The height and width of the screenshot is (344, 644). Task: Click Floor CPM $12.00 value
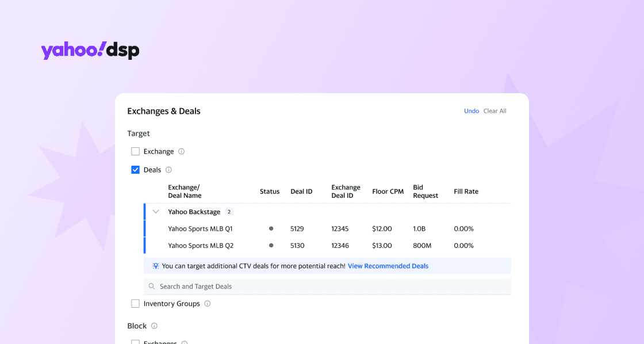(382, 229)
